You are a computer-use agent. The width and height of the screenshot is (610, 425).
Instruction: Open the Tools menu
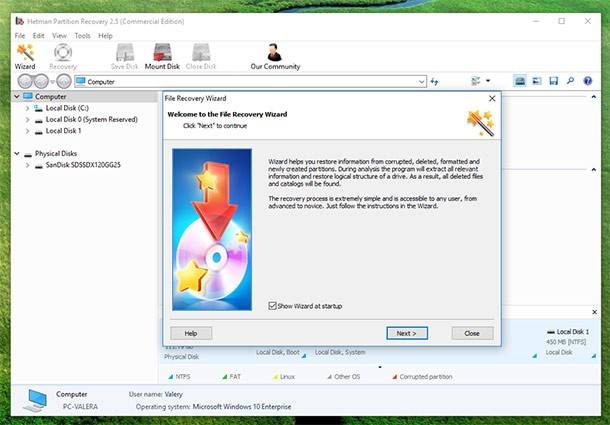pyautogui.click(x=82, y=36)
